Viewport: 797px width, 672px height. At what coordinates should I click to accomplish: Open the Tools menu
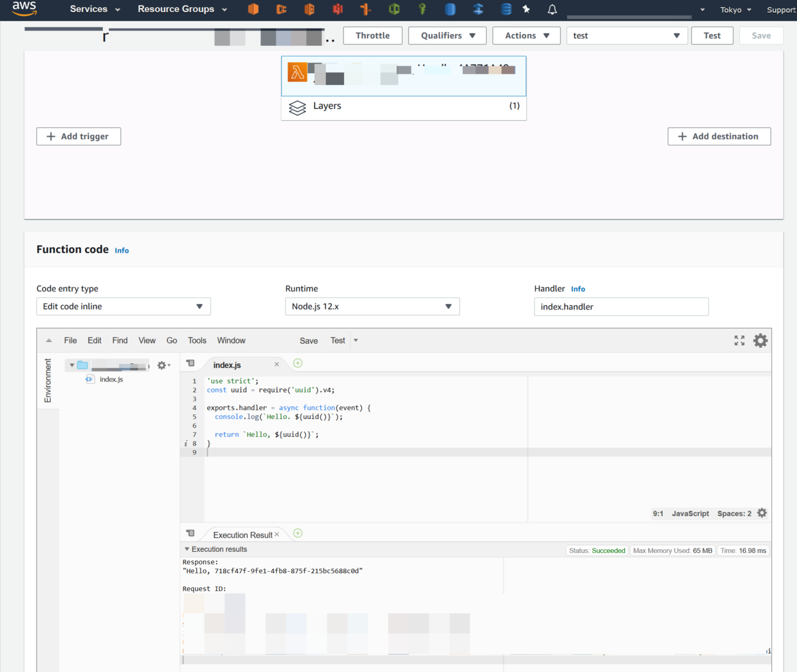click(197, 341)
